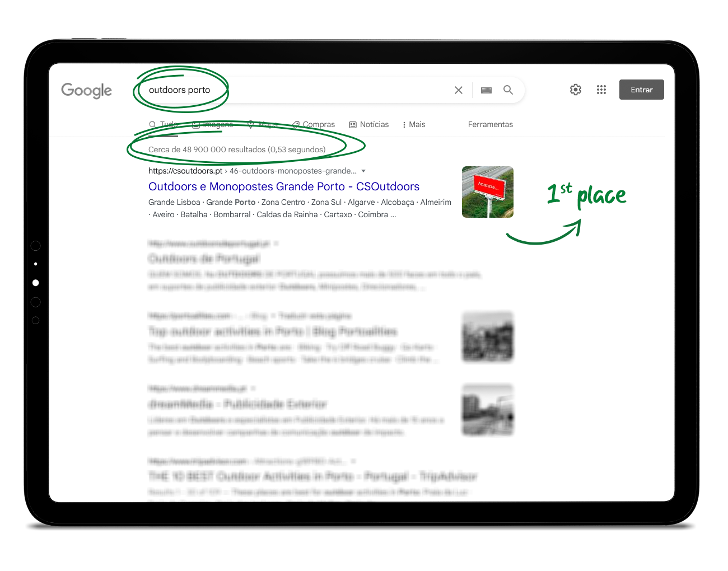Switch to the Notícias tab
Viewport: 728px width, 571px height.
(x=369, y=124)
